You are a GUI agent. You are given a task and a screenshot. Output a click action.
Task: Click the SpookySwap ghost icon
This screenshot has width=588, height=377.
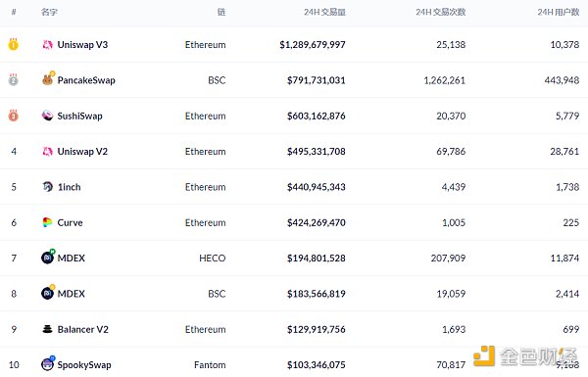tap(48, 363)
